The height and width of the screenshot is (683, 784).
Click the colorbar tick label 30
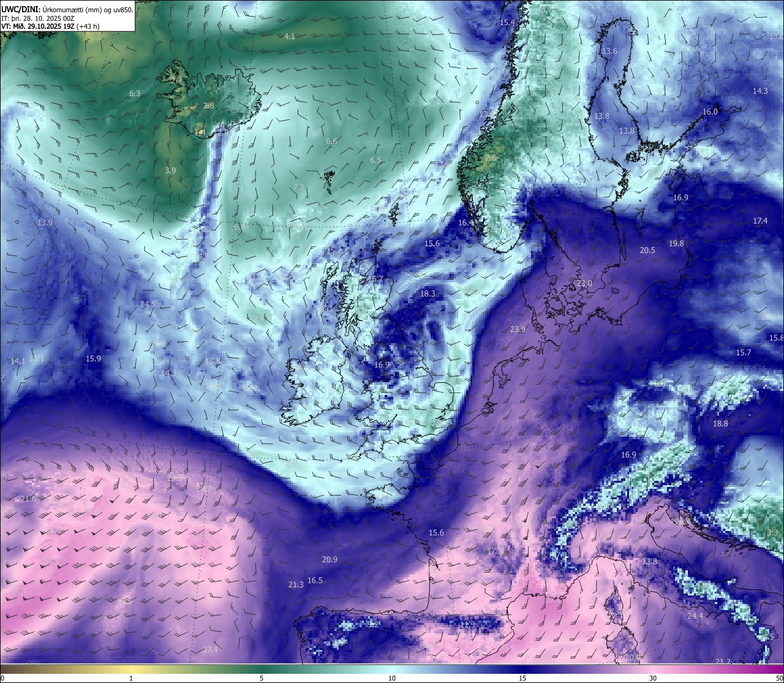[x=653, y=678]
